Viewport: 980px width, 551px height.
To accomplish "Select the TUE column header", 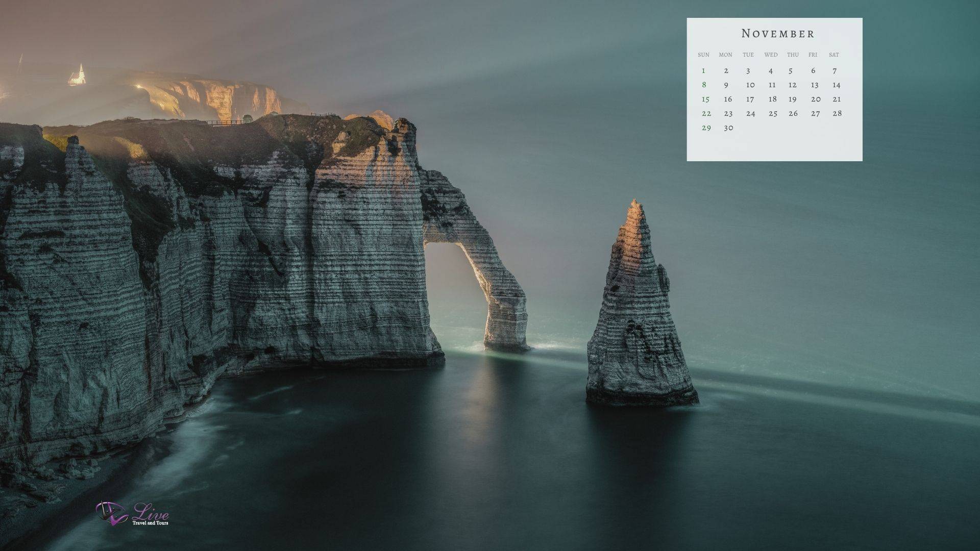I will pos(748,55).
